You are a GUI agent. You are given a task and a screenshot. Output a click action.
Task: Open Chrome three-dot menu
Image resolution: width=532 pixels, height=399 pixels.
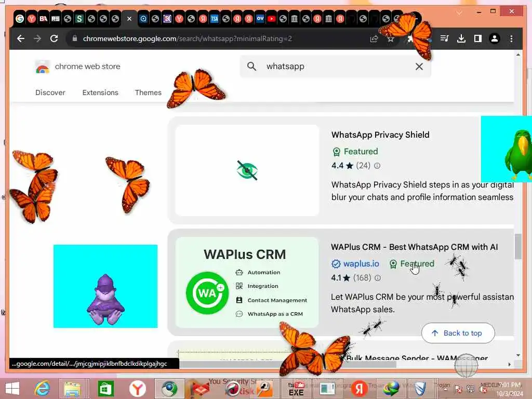point(511,38)
